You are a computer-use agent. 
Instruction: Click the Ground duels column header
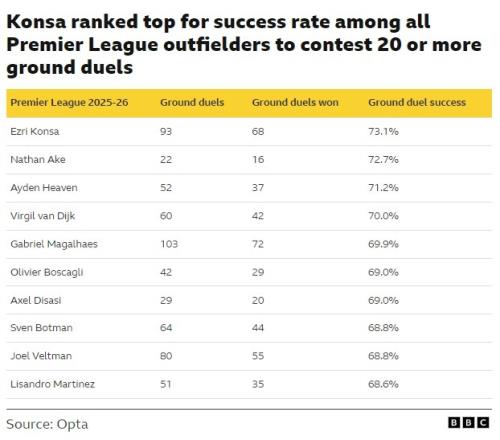pos(192,102)
